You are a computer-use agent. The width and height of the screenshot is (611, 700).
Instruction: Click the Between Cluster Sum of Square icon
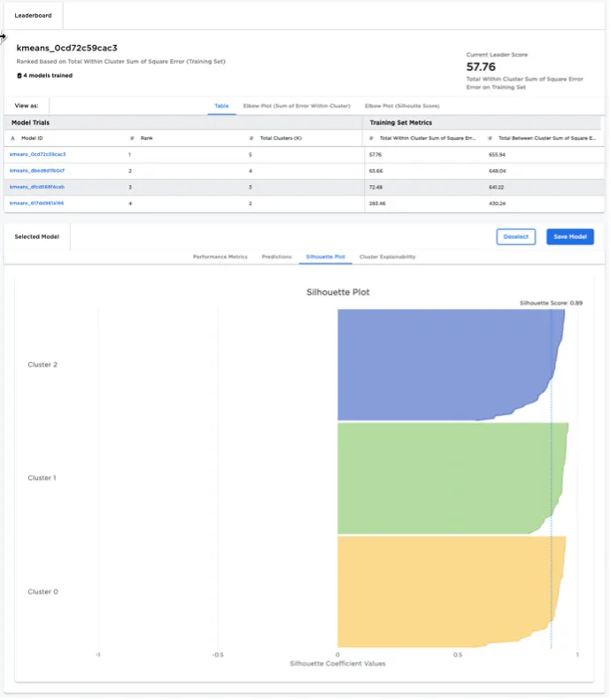pyautogui.click(x=491, y=139)
